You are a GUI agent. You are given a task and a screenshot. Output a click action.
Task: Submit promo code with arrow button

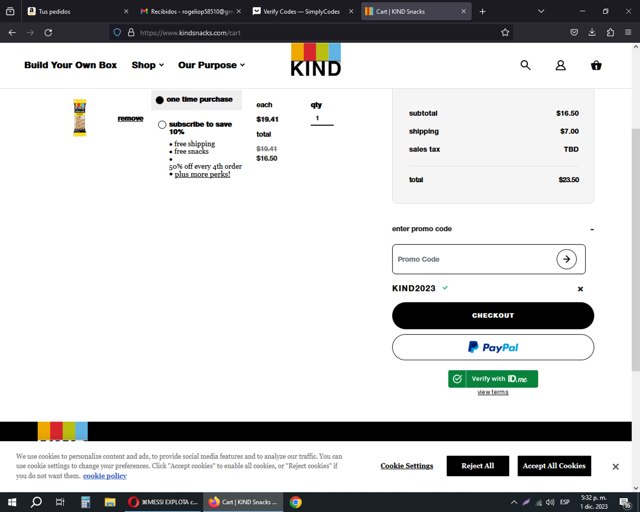pos(566,259)
